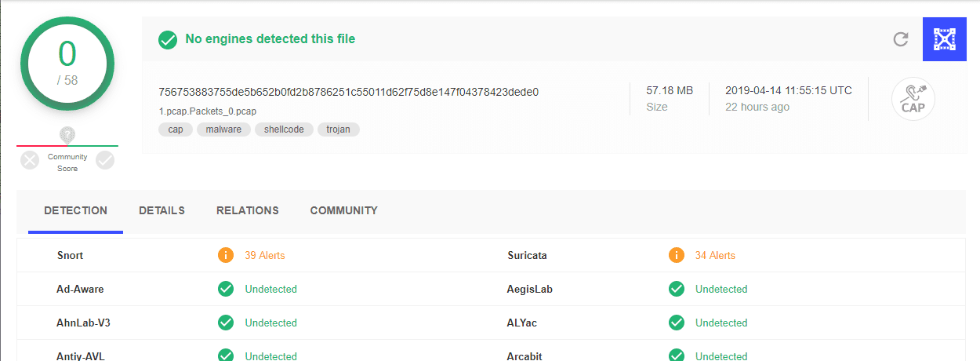980x361 pixels.
Task: Click the CAP file type icon
Action: click(913, 99)
